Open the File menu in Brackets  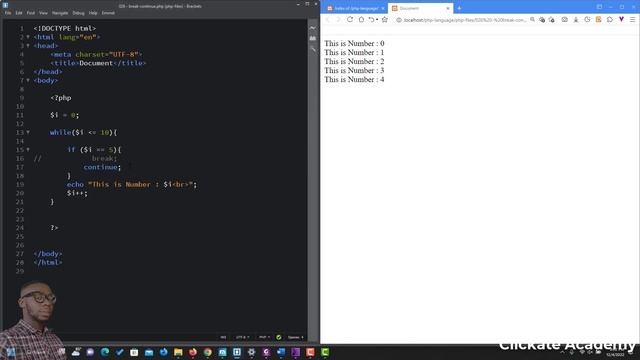click(x=8, y=13)
